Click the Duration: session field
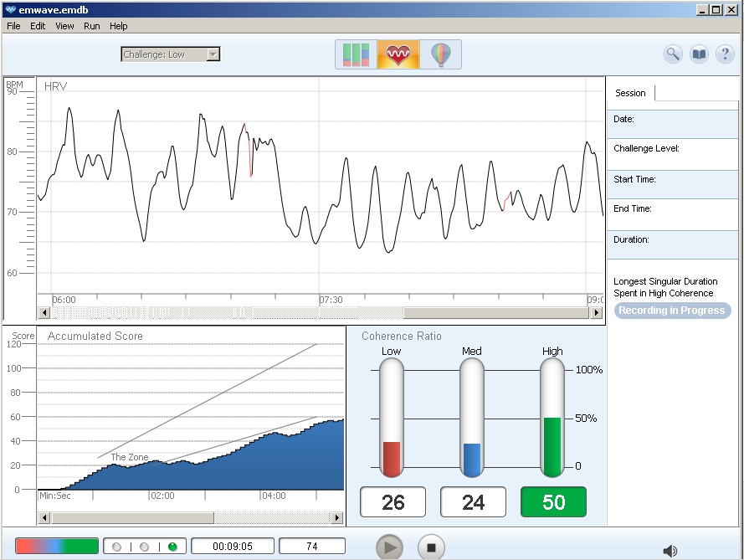The image size is (744, 560). pos(672,245)
